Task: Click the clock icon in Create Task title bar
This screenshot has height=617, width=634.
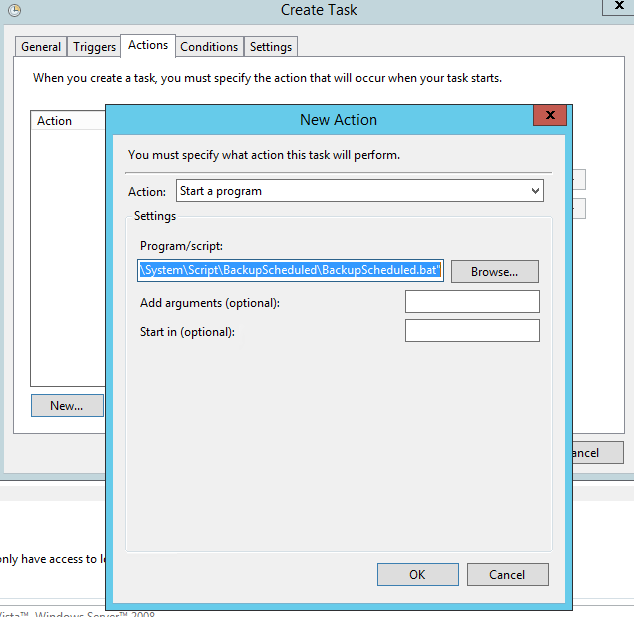Action: 11,10
